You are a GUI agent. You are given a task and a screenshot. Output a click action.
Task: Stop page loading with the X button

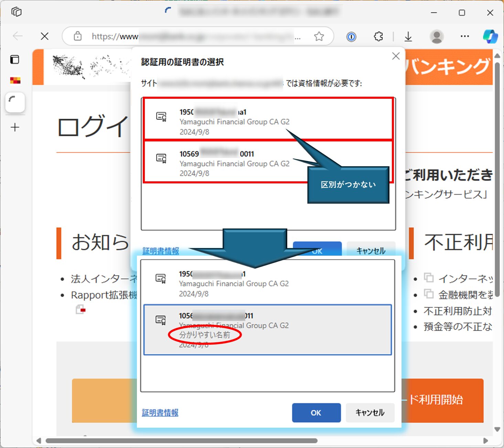[x=45, y=36]
